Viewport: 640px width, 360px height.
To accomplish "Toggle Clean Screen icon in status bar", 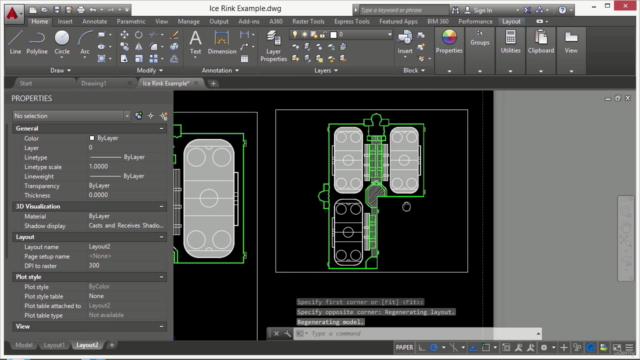I will (x=617, y=347).
